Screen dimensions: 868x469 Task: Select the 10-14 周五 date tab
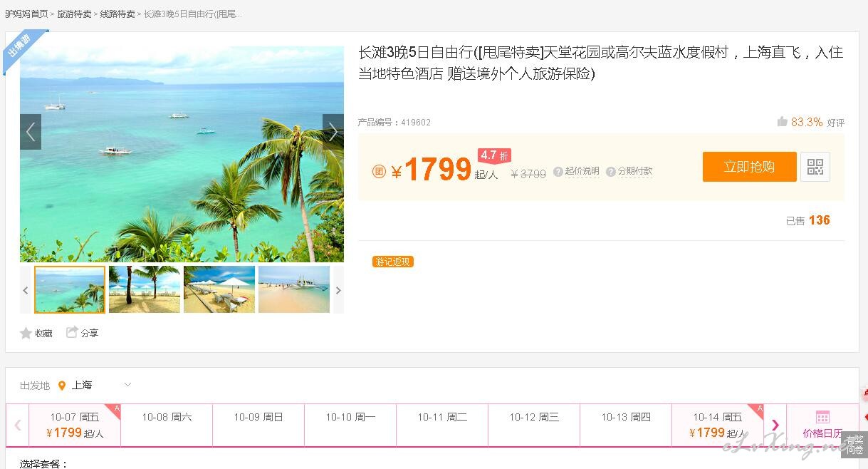718,425
